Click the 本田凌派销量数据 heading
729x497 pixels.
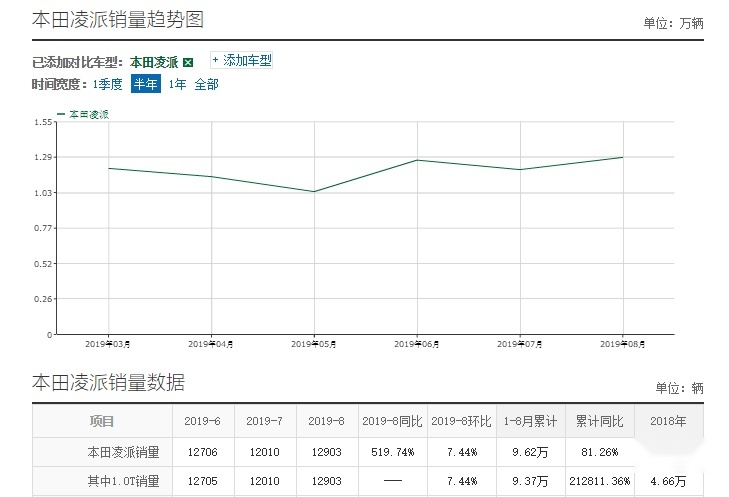(x=108, y=383)
